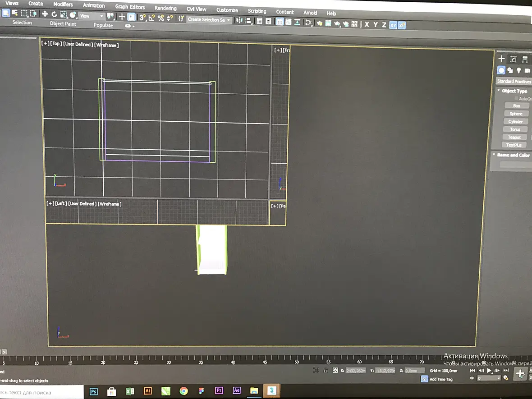Image resolution: width=532 pixels, height=399 pixels.
Task: Click the Play Animation button
Action: [489, 371]
